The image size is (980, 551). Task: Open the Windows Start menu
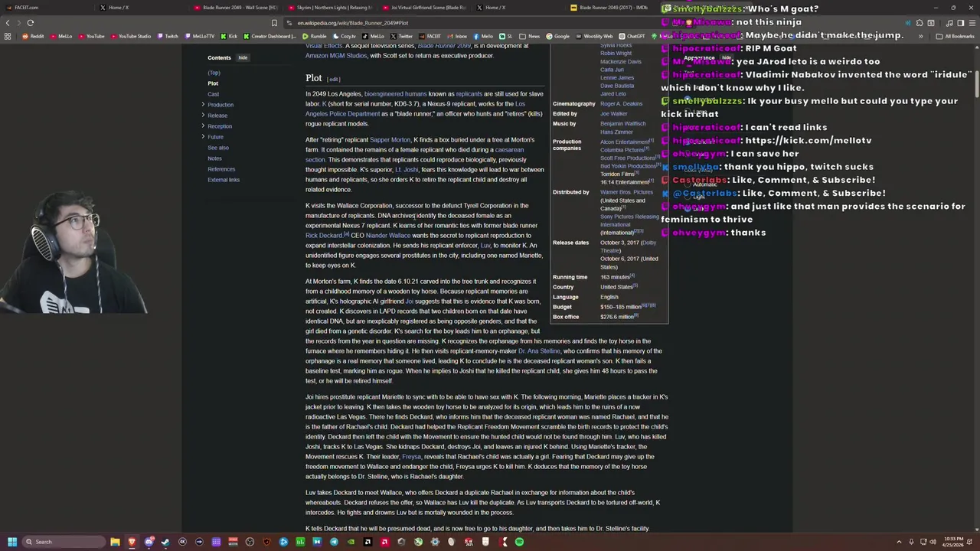(11, 542)
